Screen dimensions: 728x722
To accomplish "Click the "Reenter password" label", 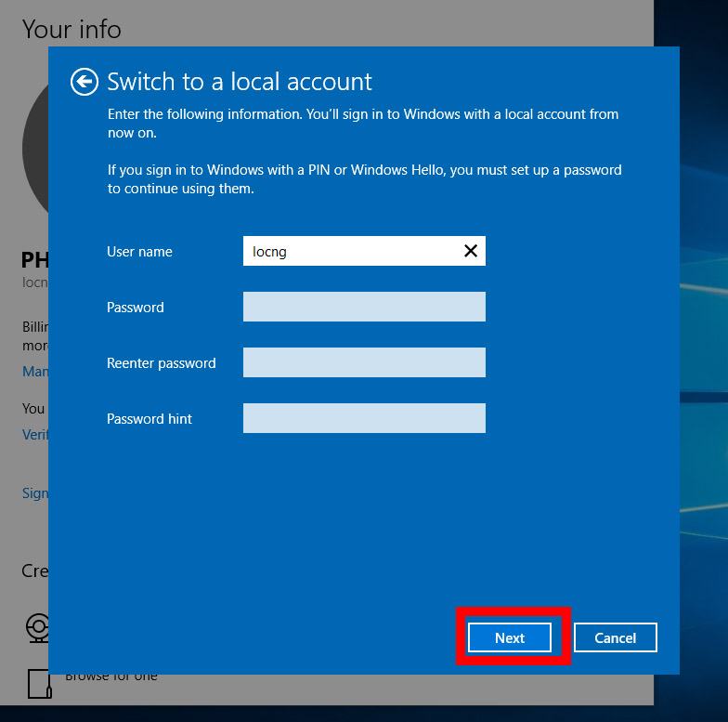I will (x=162, y=362).
